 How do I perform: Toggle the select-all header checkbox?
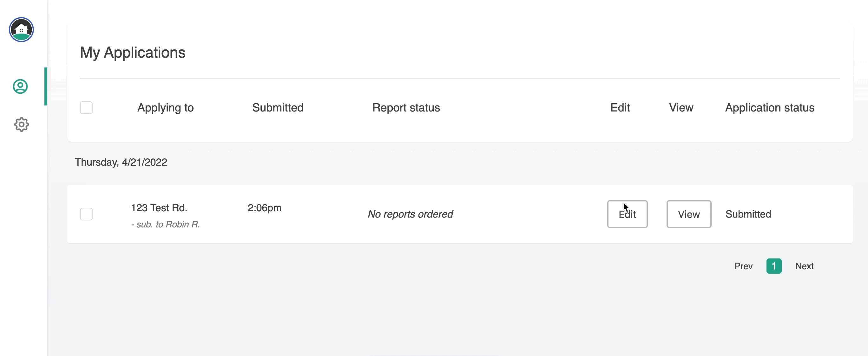86,108
